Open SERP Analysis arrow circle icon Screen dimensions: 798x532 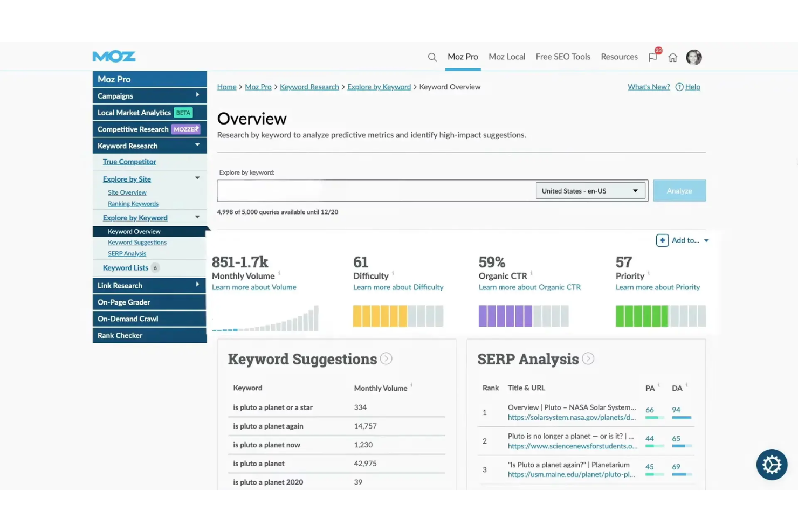588,358
